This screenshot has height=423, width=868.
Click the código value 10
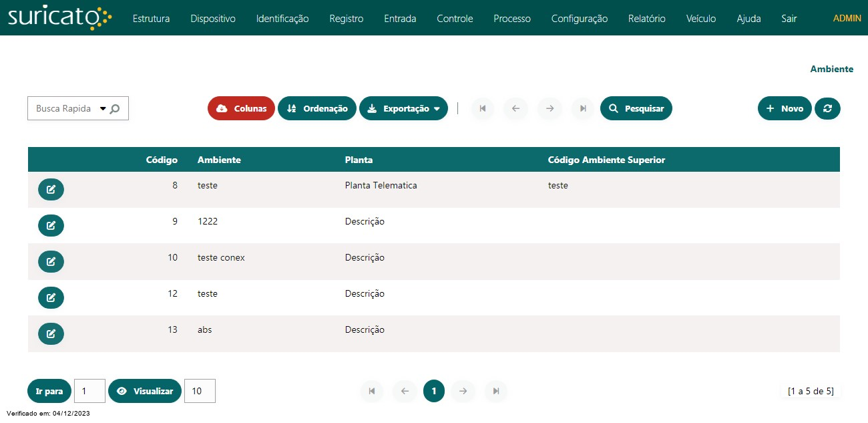pos(172,257)
